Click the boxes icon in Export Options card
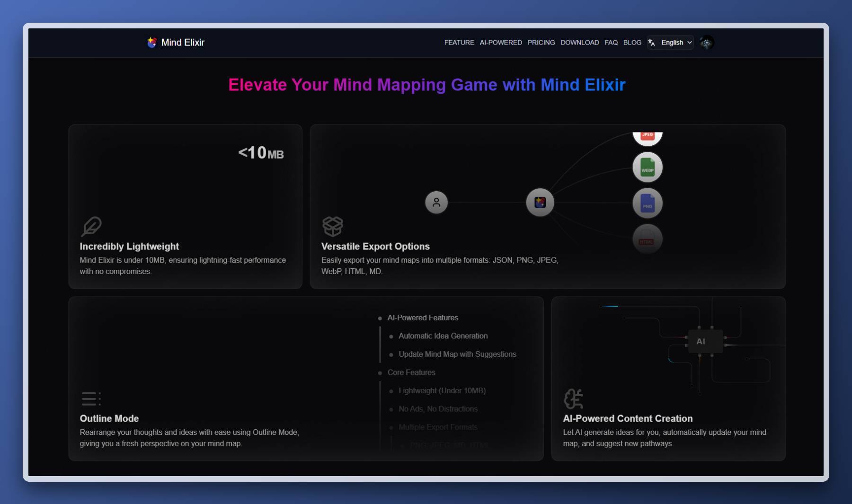The width and height of the screenshot is (852, 504). (333, 226)
